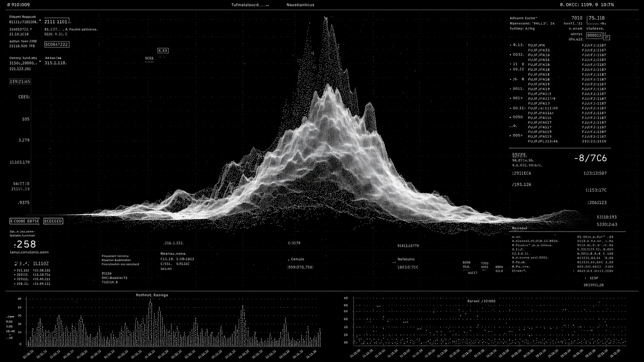Image resolution: width=644 pixels, height=362 pixels.
Task: Select the boxed SC0847222 field
Action: pos(57,45)
